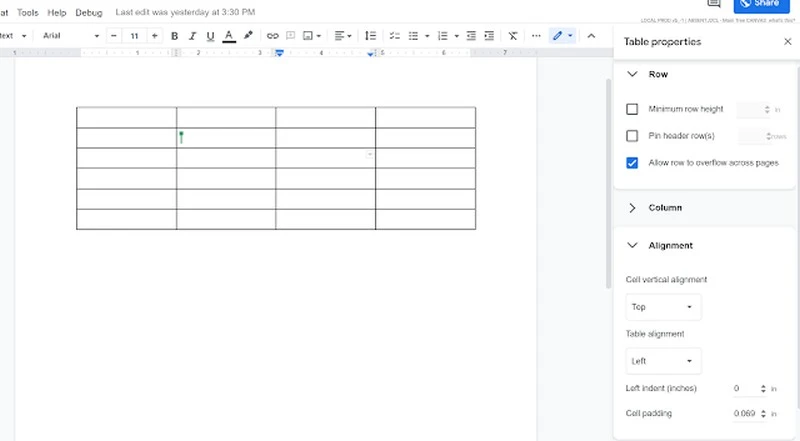This screenshot has height=441, width=800.
Task: Open the editing mode pencil dropdown
Action: click(x=563, y=36)
